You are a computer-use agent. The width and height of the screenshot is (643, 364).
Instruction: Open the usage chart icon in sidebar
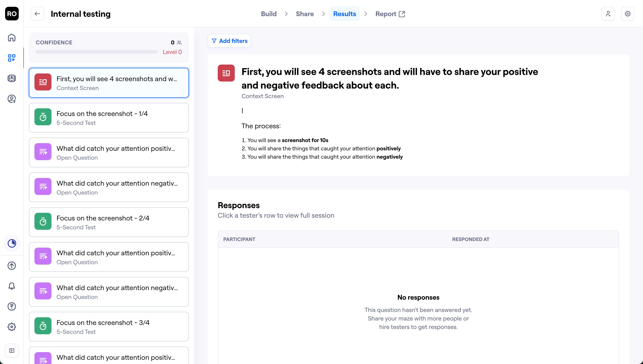pos(12,243)
